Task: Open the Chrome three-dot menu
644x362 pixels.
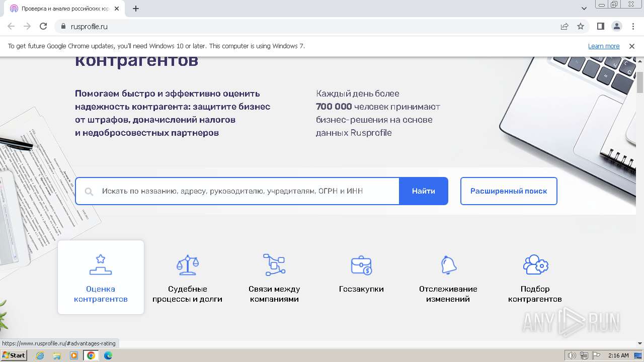Action: (x=633, y=27)
